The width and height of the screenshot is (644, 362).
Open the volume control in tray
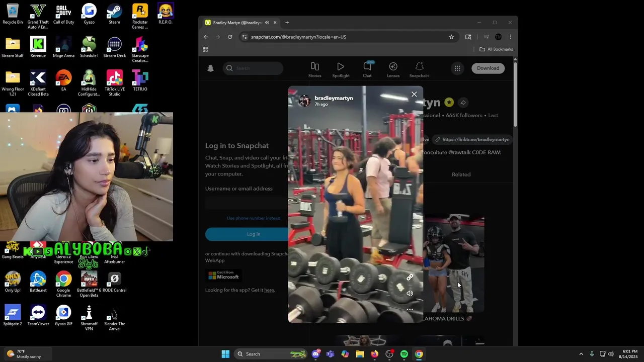[x=611, y=354]
